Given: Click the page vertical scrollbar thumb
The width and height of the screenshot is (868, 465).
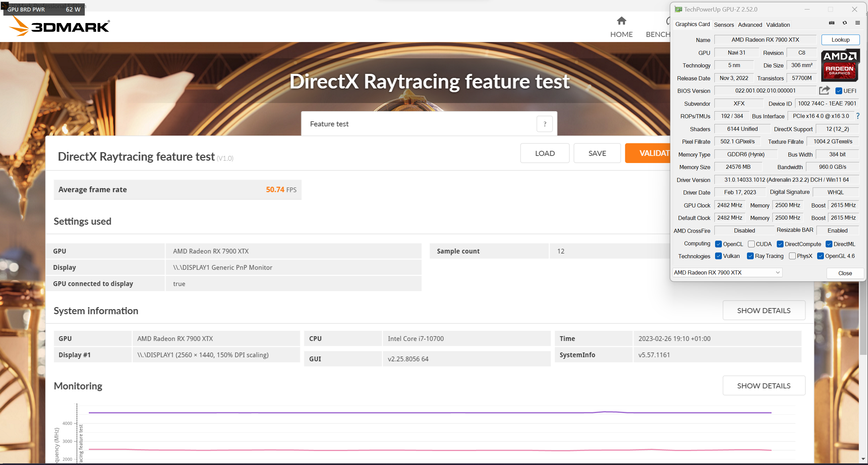Looking at the screenshot, I should tap(863, 319).
